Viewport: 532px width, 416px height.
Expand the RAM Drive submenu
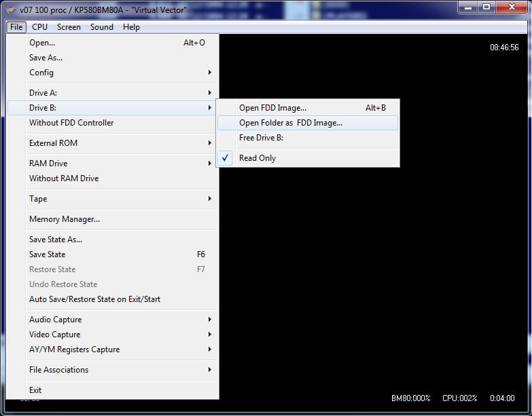pos(48,164)
